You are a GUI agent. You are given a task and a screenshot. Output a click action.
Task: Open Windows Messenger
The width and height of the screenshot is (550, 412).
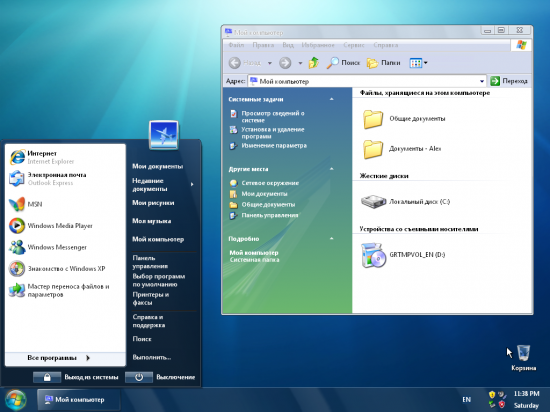(x=66, y=247)
